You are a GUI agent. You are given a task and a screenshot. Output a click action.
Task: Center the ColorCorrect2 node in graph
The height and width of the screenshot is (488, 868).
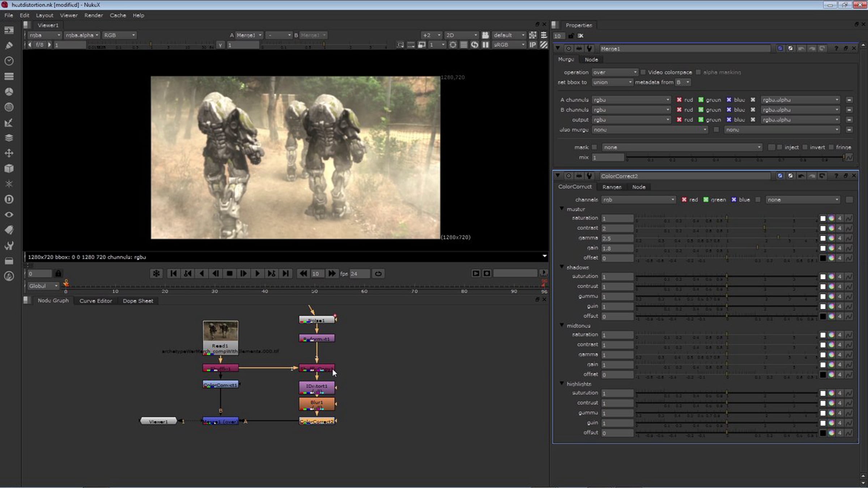569,176
